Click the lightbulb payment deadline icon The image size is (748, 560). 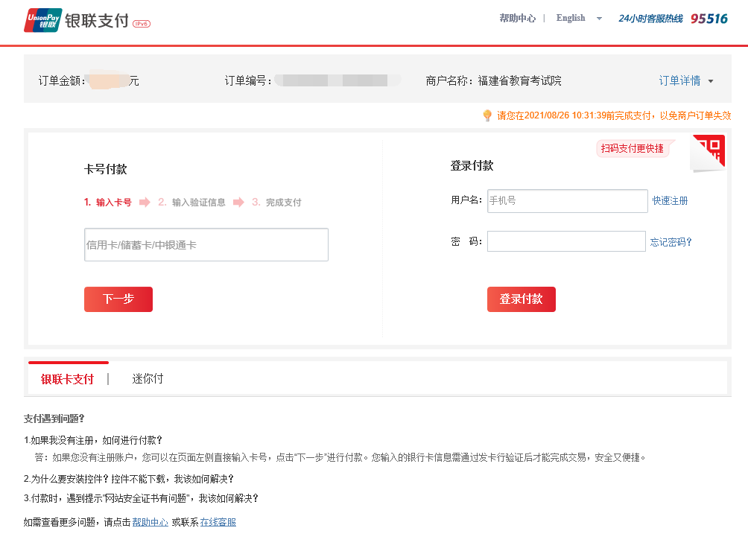487,115
